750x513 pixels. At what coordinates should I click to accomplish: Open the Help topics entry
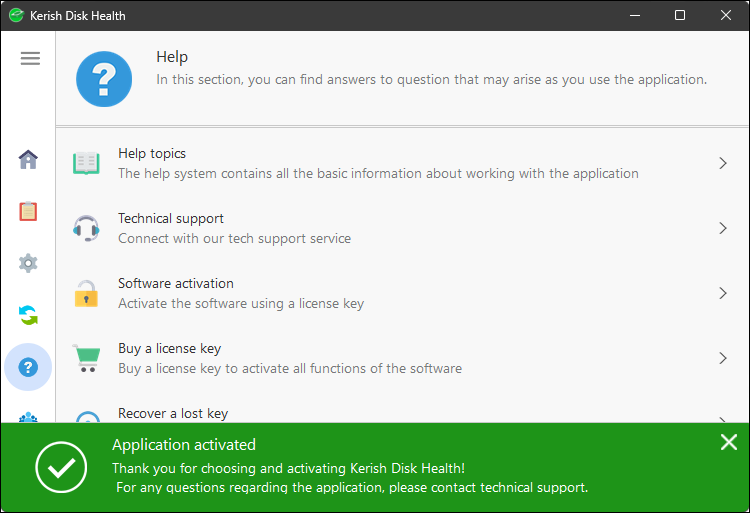click(152, 154)
